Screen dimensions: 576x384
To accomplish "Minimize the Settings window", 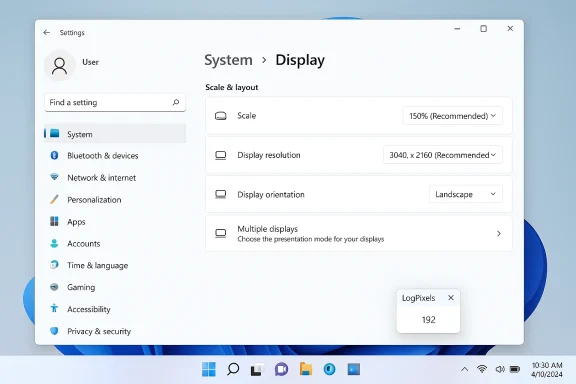I will click(x=457, y=29).
